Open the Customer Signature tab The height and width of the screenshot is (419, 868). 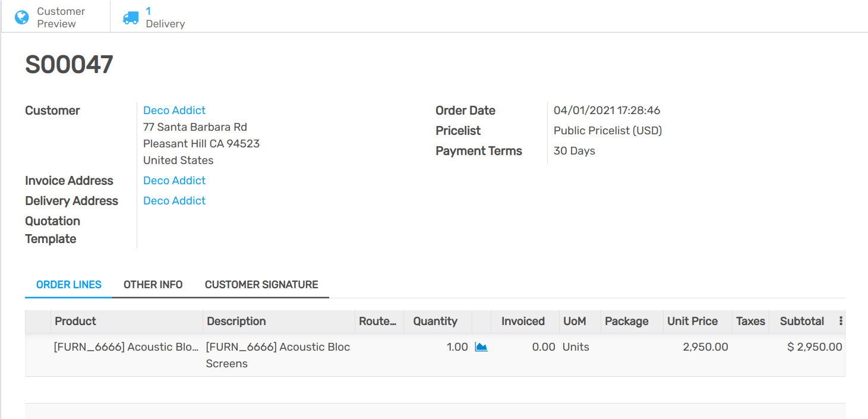pyautogui.click(x=261, y=285)
